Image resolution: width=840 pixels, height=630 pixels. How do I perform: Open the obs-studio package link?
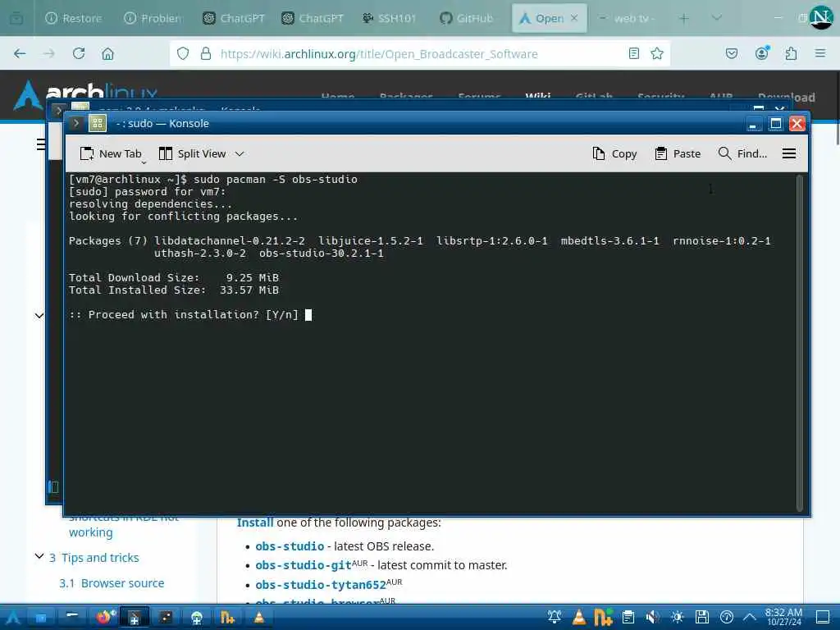coord(290,546)
